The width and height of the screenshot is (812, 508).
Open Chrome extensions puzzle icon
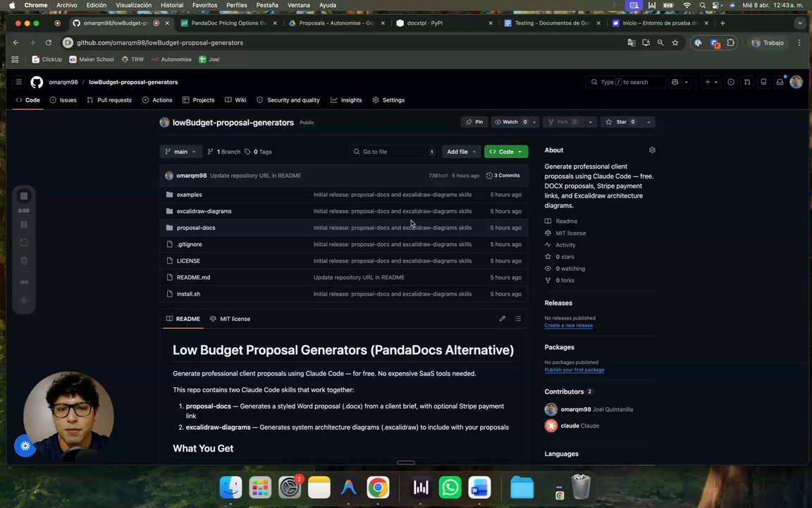(x=731, y=43)
